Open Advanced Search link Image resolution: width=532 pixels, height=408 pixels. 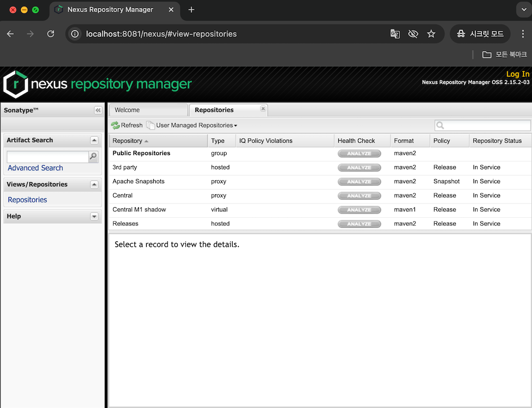[35, 168]
